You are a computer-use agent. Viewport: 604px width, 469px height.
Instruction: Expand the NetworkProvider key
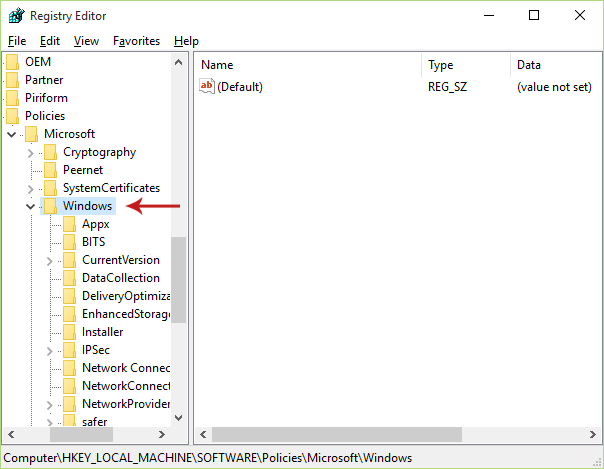tap(50, 405)
